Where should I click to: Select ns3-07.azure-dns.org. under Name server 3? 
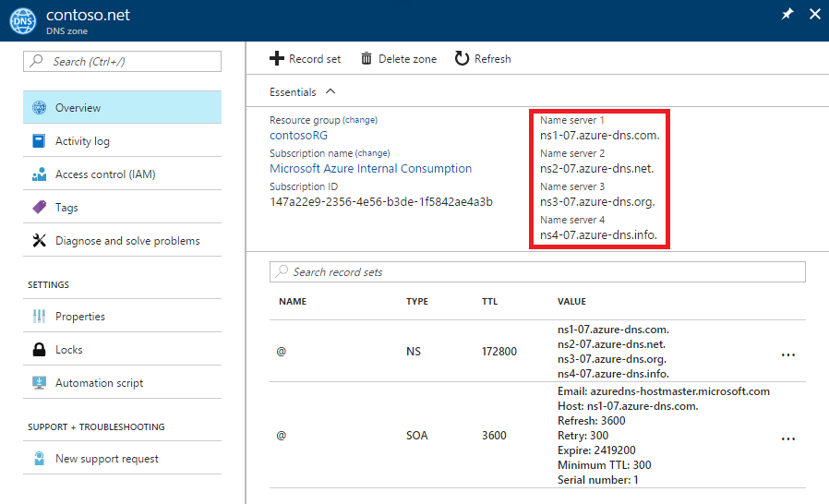(x=597, y=202)
